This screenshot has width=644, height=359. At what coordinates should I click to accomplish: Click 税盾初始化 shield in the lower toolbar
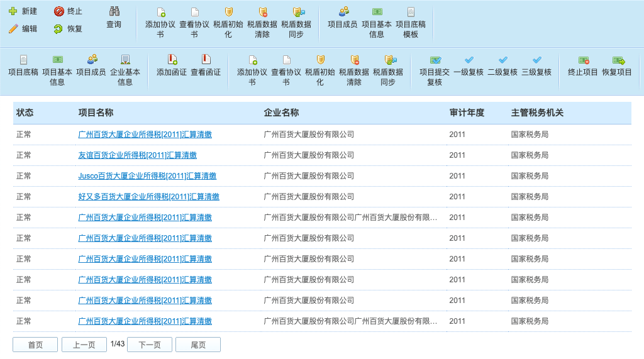pos(320,70)
